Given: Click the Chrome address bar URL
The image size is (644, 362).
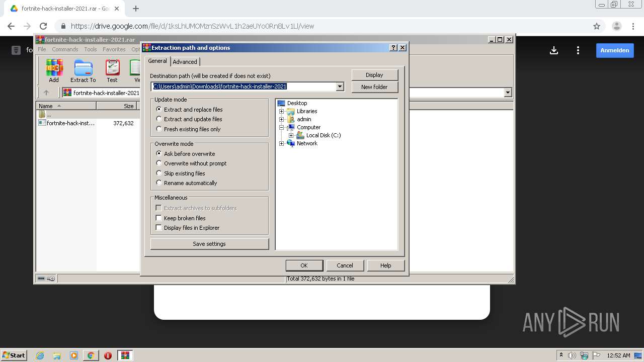Looking at the screenshot, I should click(x=192, y=26).
